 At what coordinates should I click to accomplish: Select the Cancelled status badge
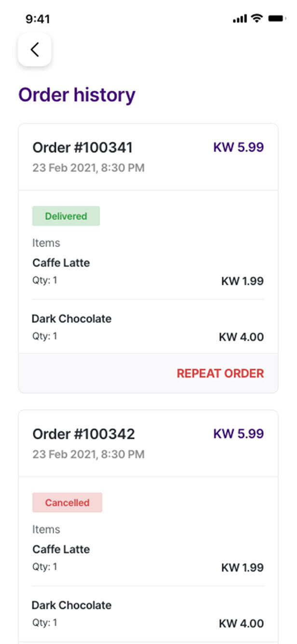tap(67, 503)
